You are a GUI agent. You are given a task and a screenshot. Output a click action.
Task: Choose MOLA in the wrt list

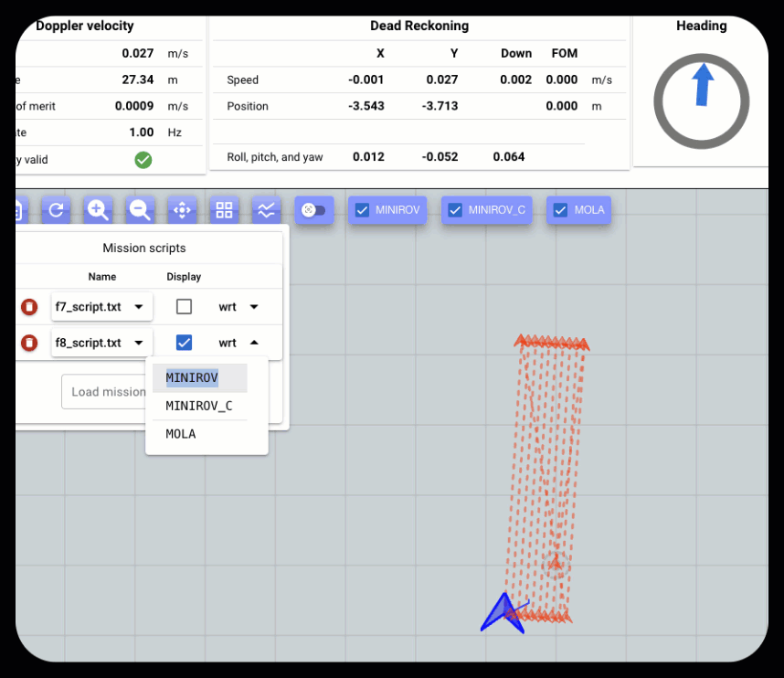tap(181, 434)
